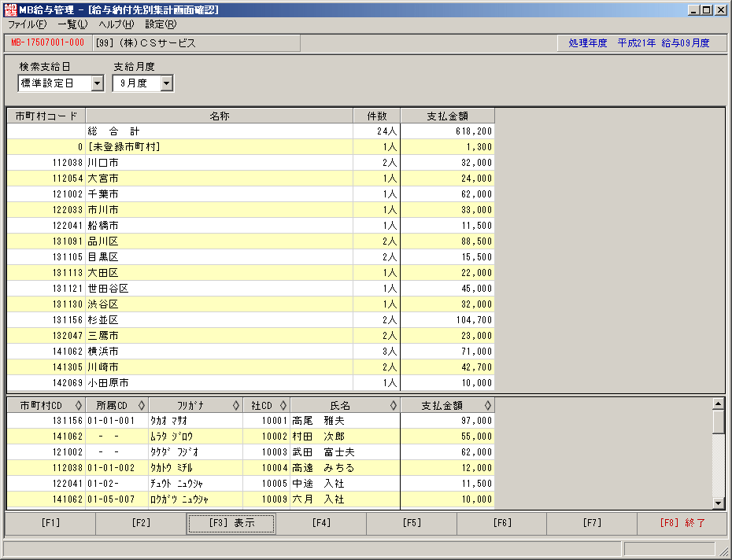Click the 件数 column header
732x560 pixels.
click(377, 116)
